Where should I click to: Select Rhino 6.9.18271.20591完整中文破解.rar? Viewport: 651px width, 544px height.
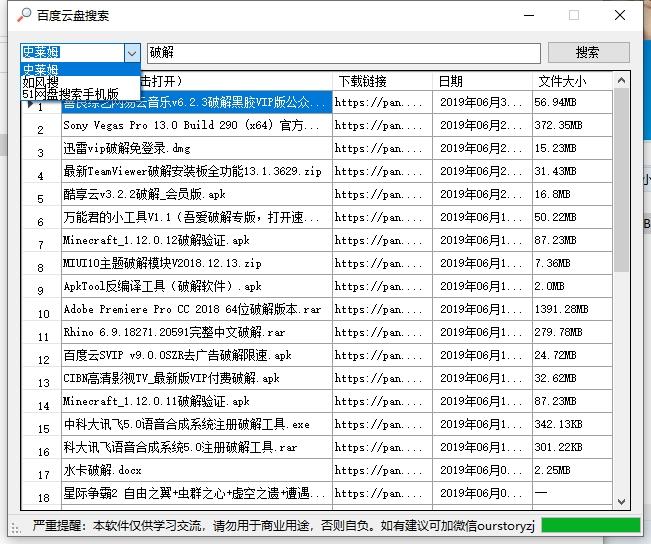pyautogui.click(x=197, y=332)
